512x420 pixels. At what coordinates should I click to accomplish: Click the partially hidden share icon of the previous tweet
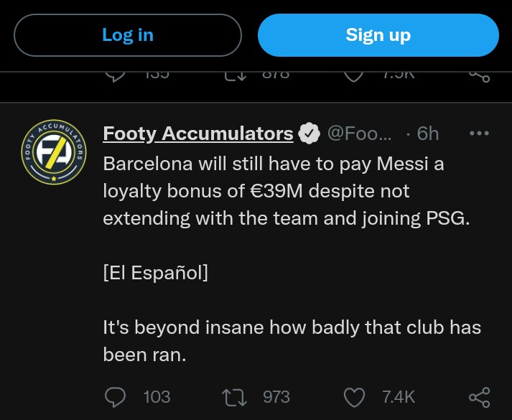(x=480, y=77)
